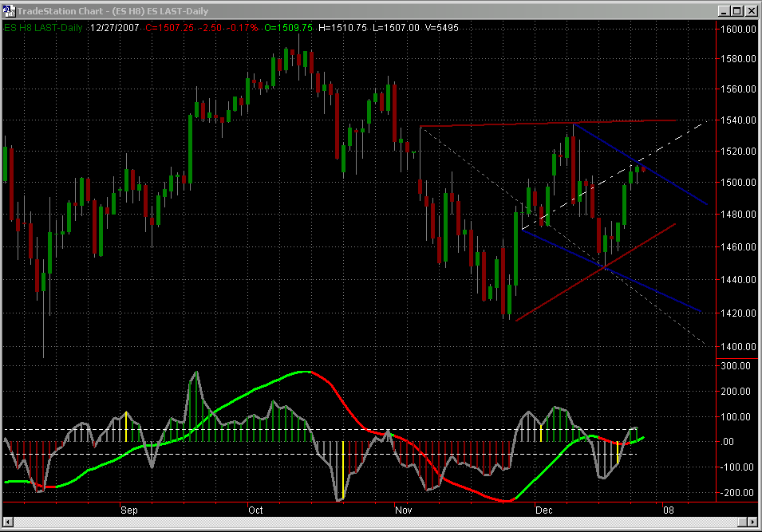
Task: Select the lower blue descending channel line
Action: click(612, 270)
